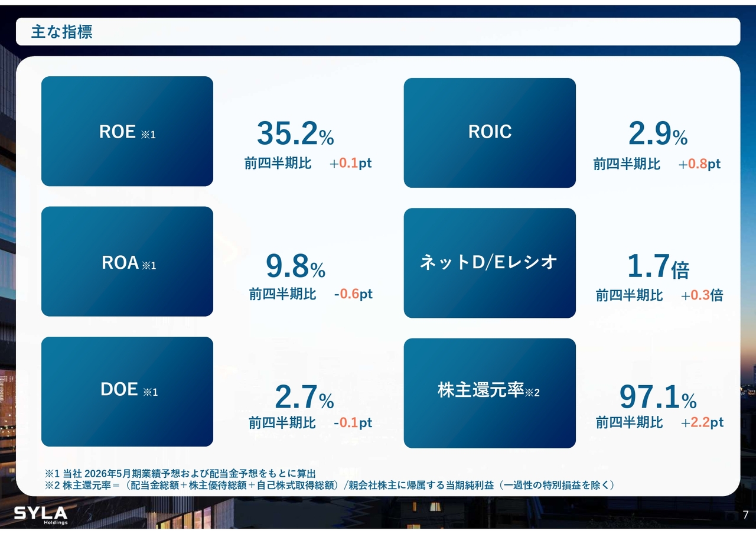Click the 97.1% shareholder return value

point(657,398)
